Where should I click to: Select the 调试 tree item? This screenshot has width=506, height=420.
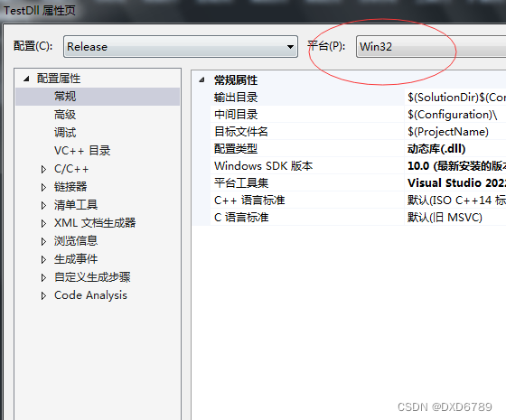(x=65, y=133)
